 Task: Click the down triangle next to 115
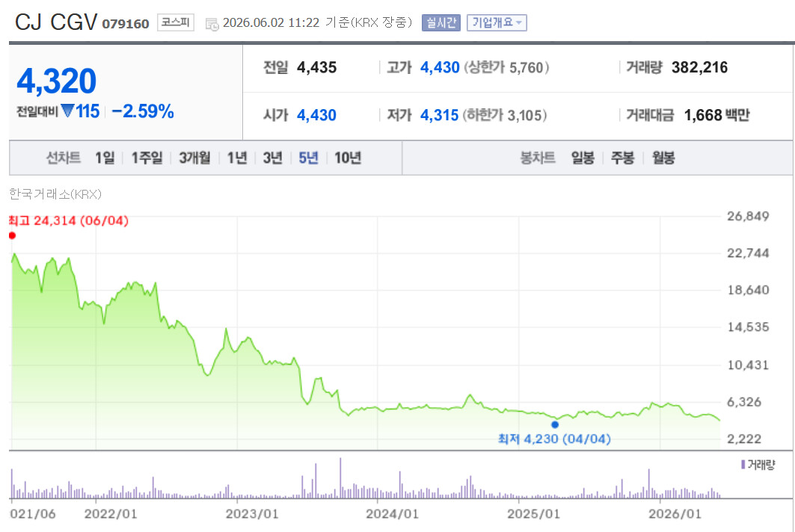point(67,111)
